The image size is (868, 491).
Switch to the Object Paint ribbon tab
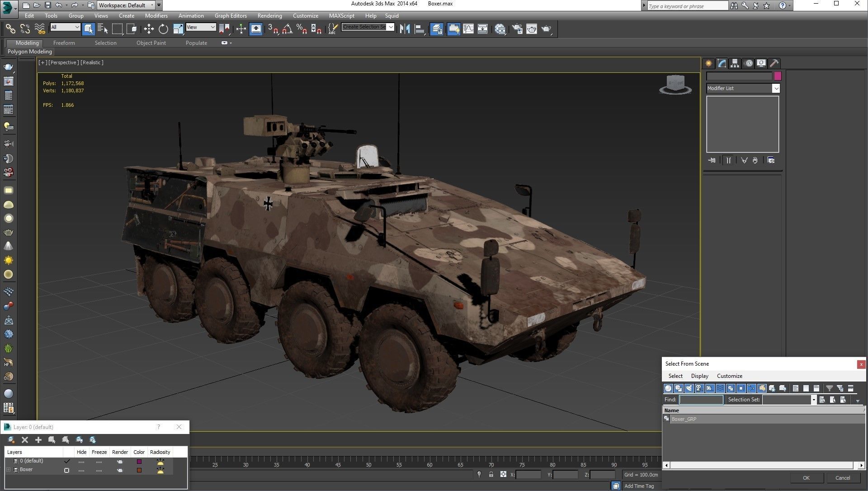tap(151, 43)
